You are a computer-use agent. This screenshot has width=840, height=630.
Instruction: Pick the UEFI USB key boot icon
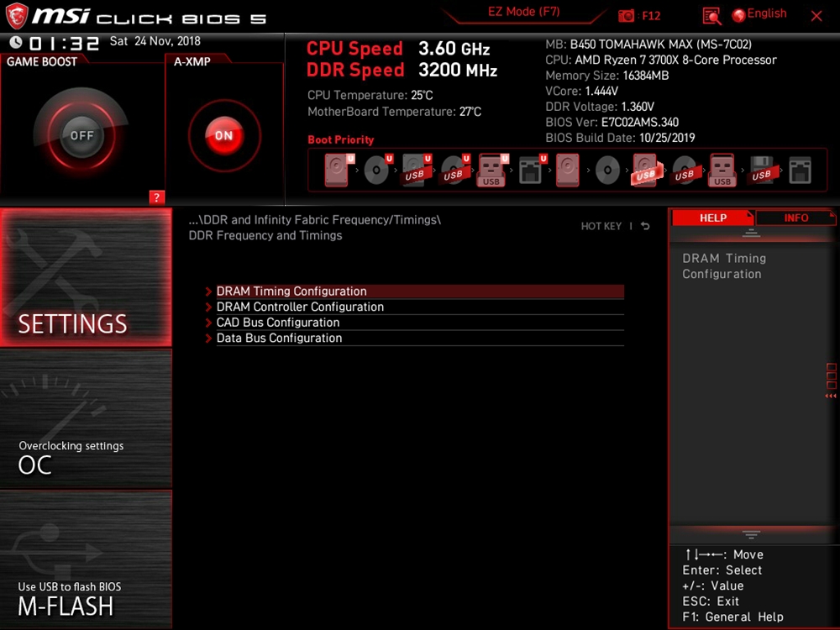[492, 171]
